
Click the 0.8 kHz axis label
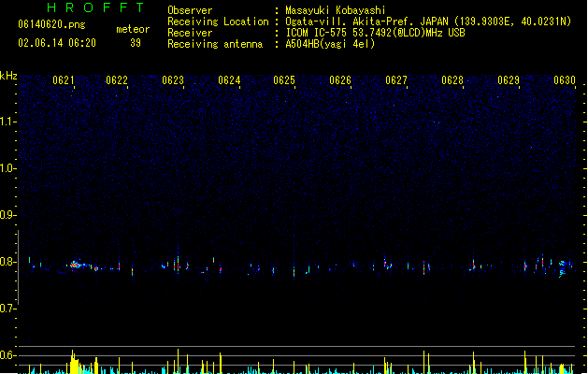pyautogui.click(x=7, y=262)
